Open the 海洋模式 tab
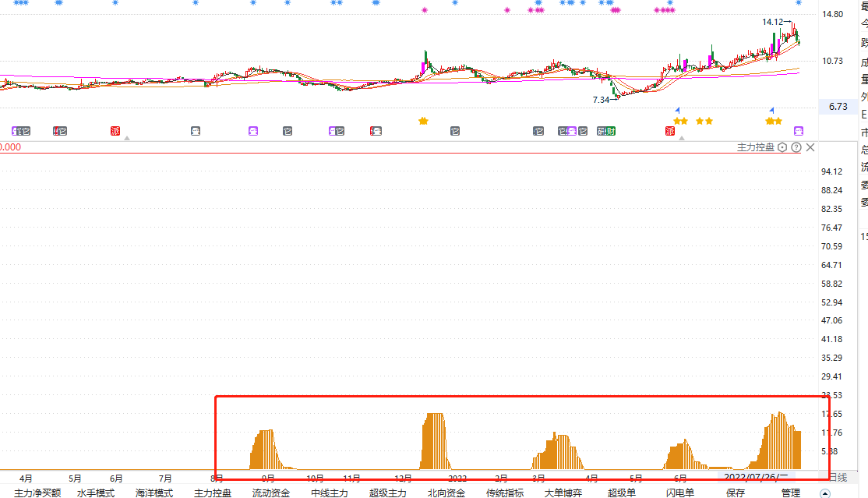This screenshot has height=498, width=868. [154, 493]
